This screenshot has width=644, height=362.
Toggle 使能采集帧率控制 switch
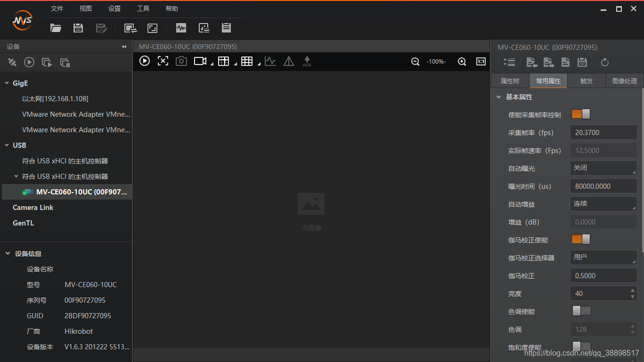pyautogui.click(x=581, y=114)
